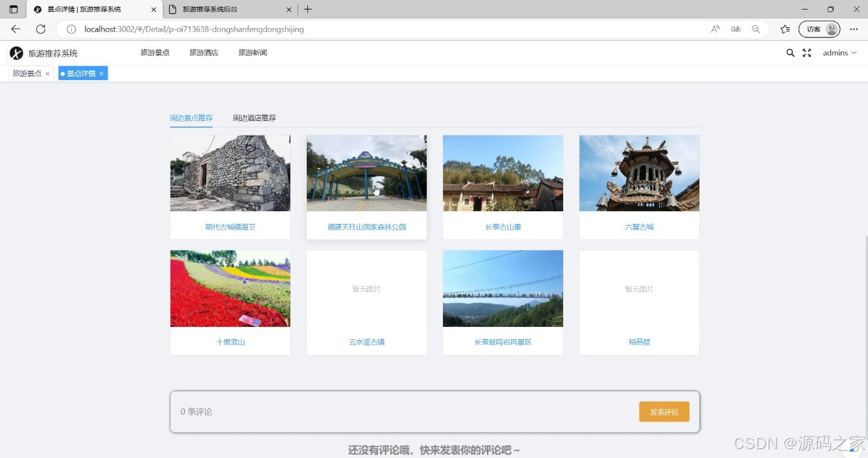Viewport: 868px width, 458px height.
Task: Click the back navigation arrow in the browser
Action: pyautogui.click(x=15, y=29)
